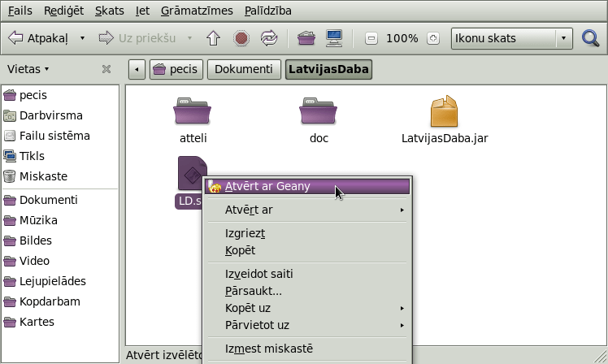Image resolution: width=608 pixels, height=364 pixels.
Task: Click the magnifier search icon
Action: (x=591, y=38)
